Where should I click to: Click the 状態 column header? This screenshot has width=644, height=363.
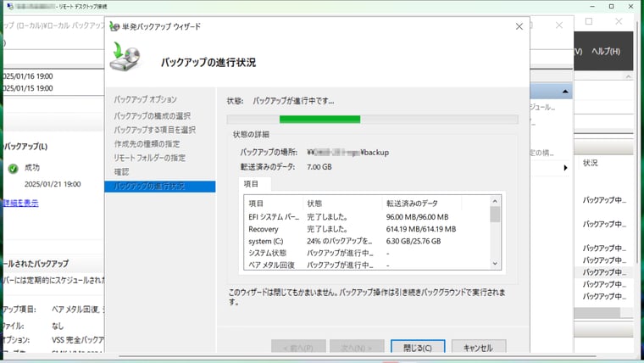pyautogui.click(x=342, y=204)
